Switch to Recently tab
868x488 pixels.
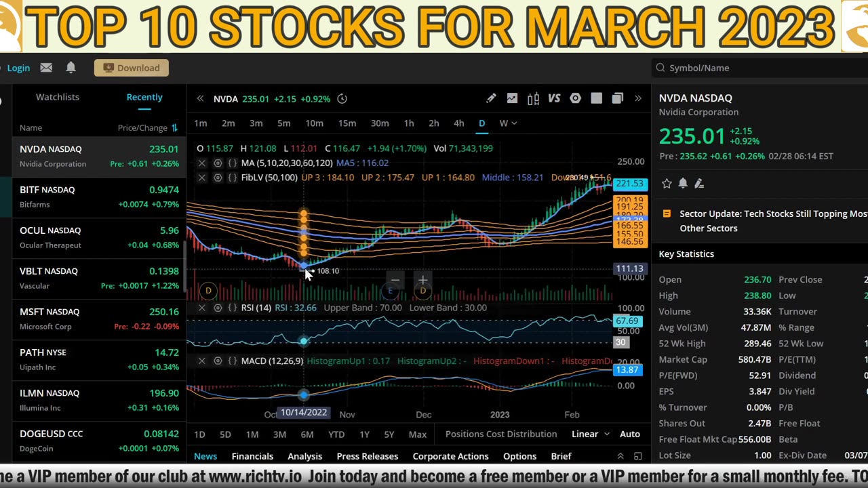coord(144,97)
